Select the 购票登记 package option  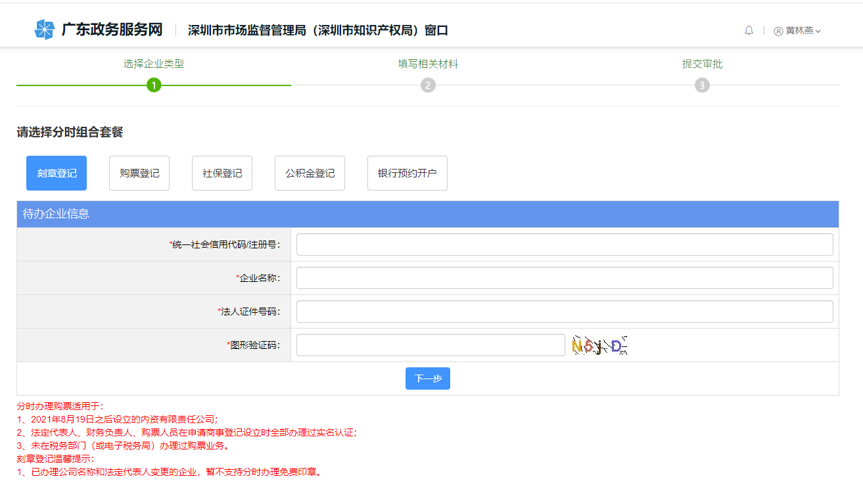(x=139, y=173)
